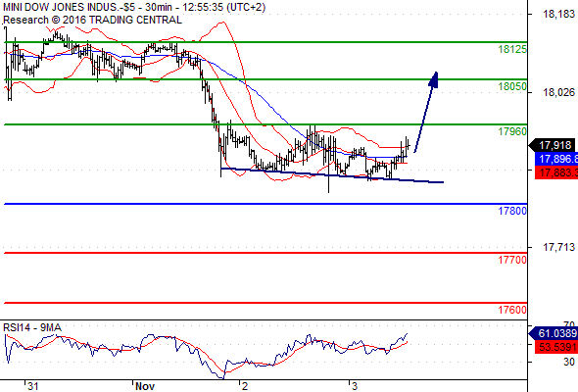578x392 pixels.
Task: Click the RSI value 61.0389 tag
Action: click(x=554, y=334)
